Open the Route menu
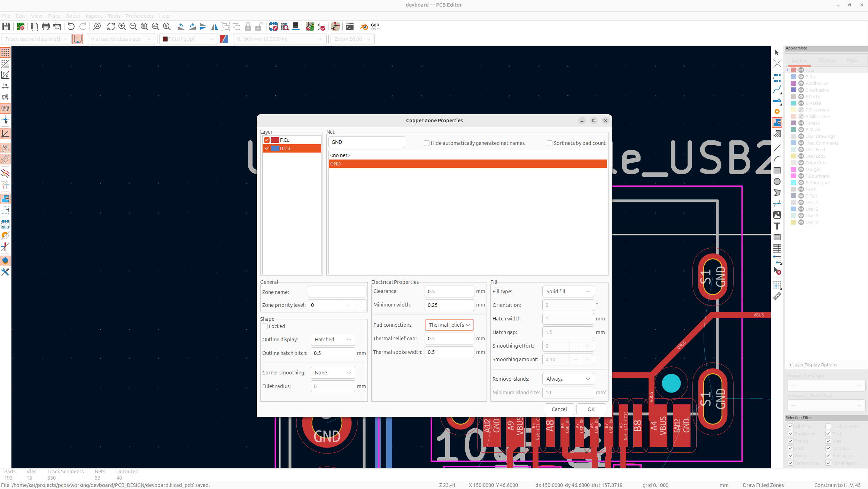The image size is (868, 489). coord(73,16)
